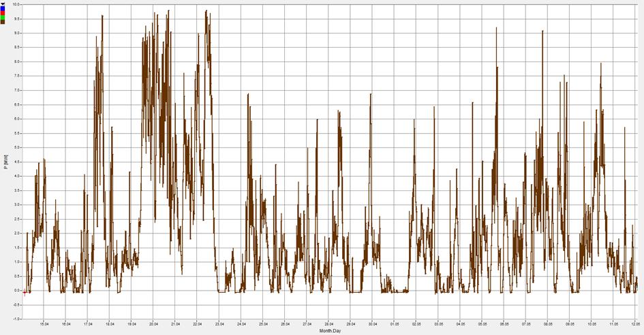Click the '6.0' y-axis value label

pyautogui.click(x=17, y=119)
